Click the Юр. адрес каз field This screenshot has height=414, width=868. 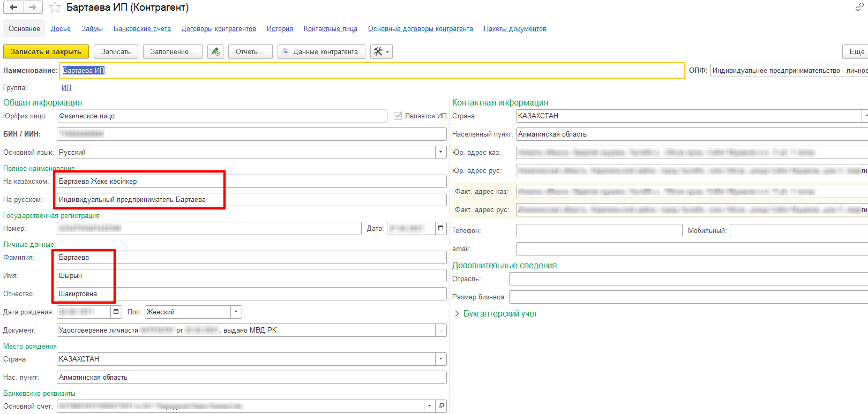click(692, 153)
